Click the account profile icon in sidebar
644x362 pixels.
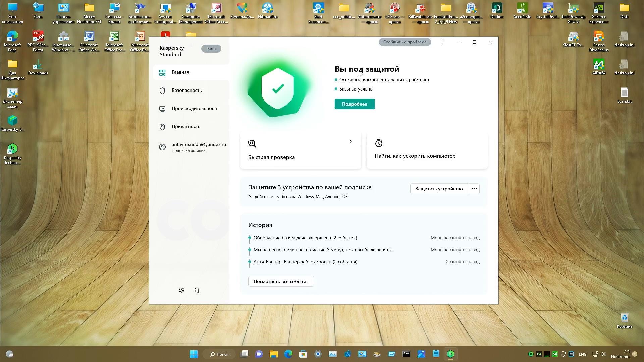pyautogui.click(x=162, y=147)
